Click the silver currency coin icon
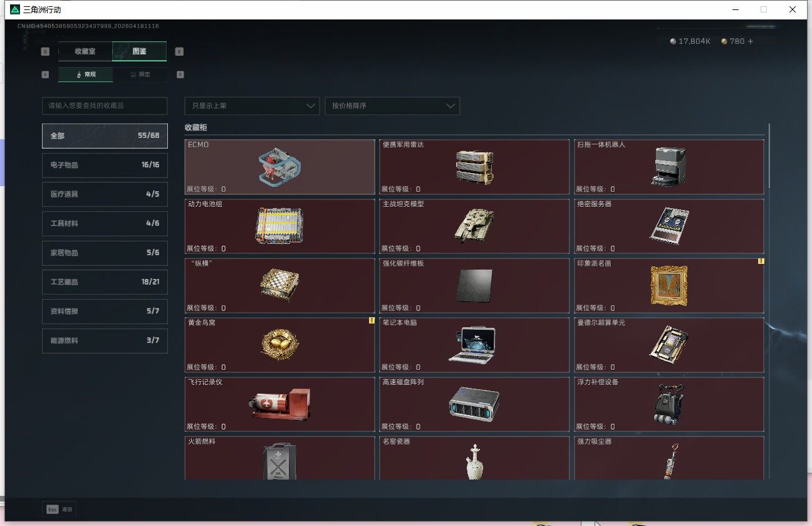Viewport: 812px width, 526px height. [x=674, y=41]
